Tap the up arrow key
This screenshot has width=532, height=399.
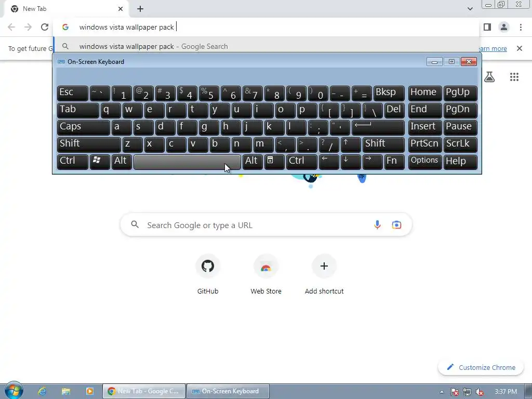351,144
